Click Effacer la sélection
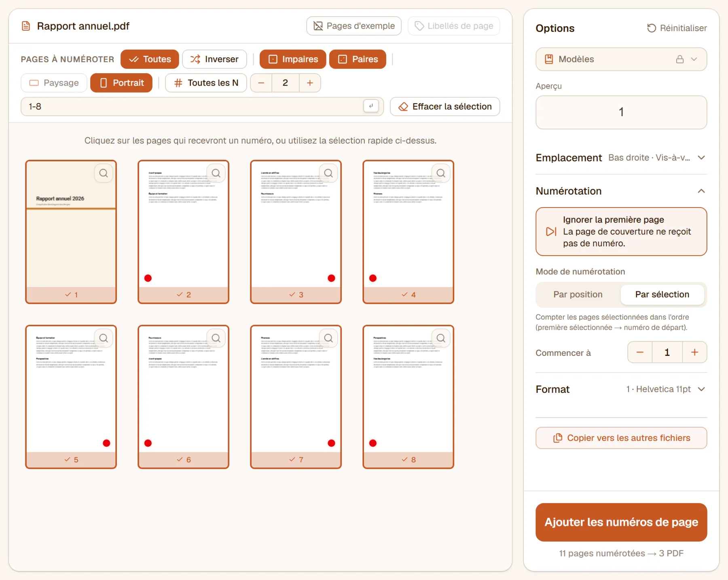The height and width of the screenshot is (580, 728). [x=445, y=106]
